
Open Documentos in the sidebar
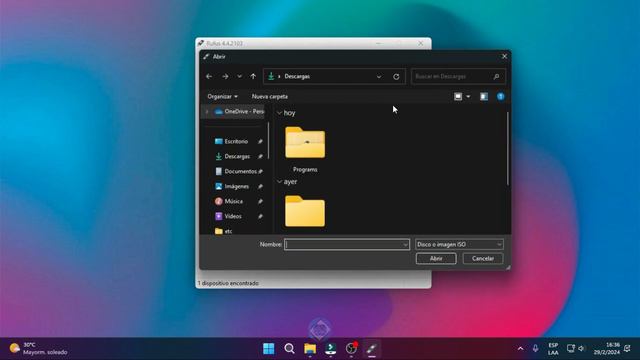point(236,171)
